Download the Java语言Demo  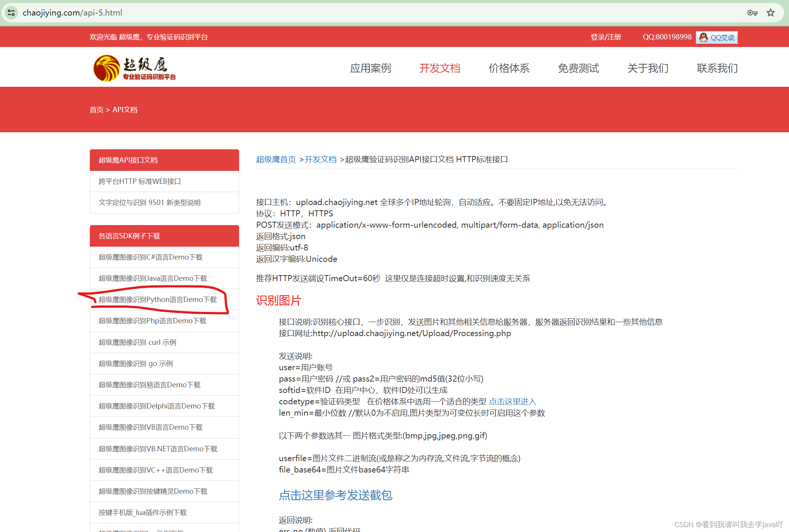click(164, 279)
